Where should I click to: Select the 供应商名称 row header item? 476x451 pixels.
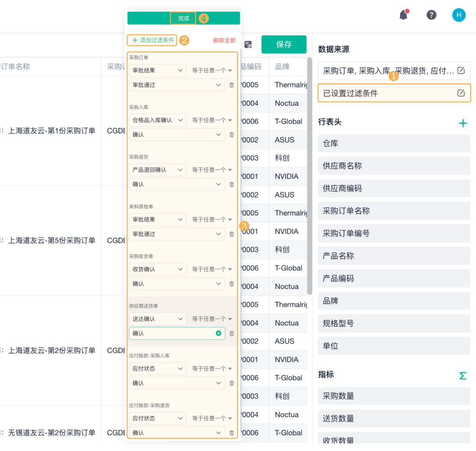tap(394, 166)
